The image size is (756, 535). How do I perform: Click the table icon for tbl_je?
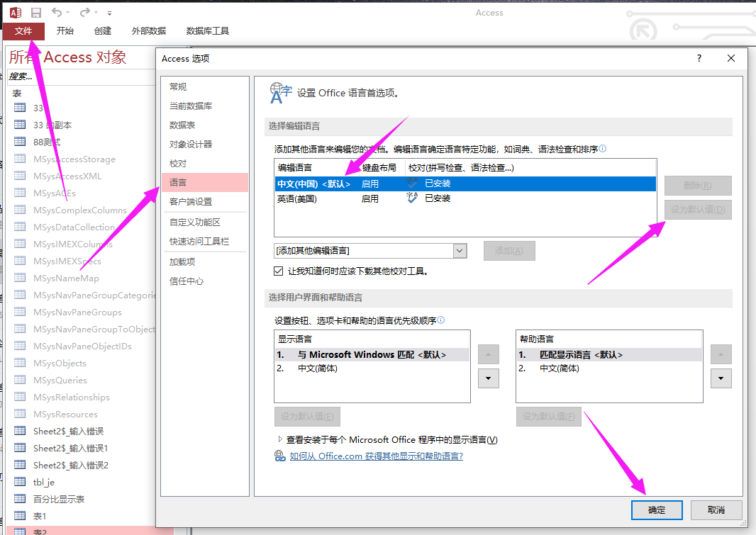pyautogui.click(x=20, y=482)
